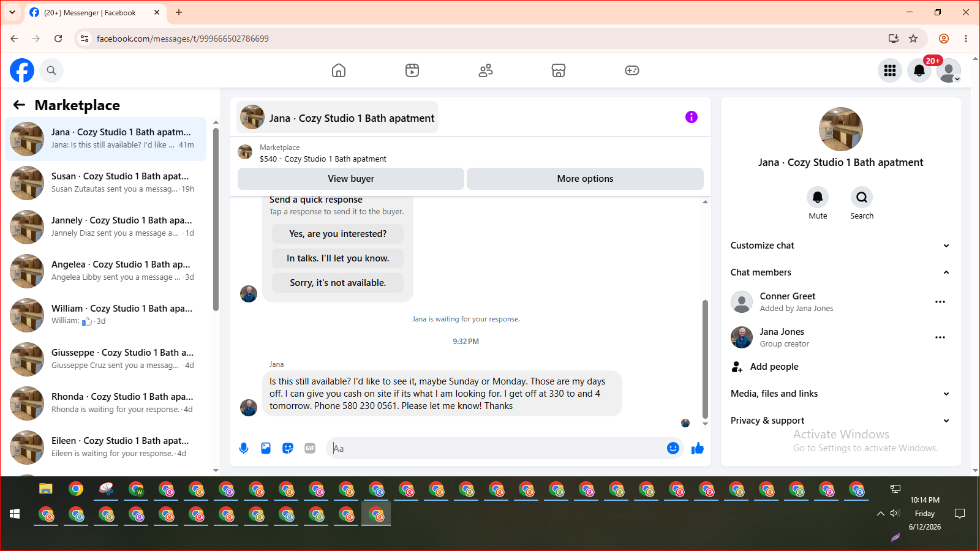980x551 pixels.
Task: Open the Reels video icon
Action: [x=412, y=70]
